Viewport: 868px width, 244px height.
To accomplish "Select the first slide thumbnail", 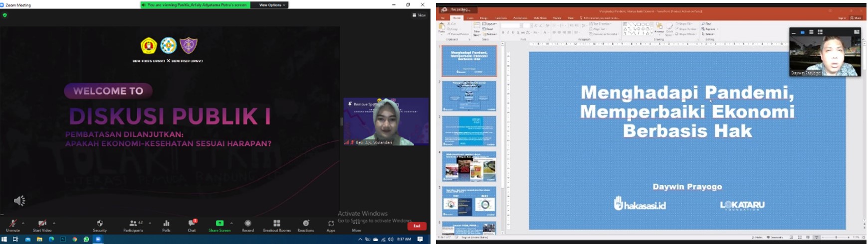I will [469, 61].
